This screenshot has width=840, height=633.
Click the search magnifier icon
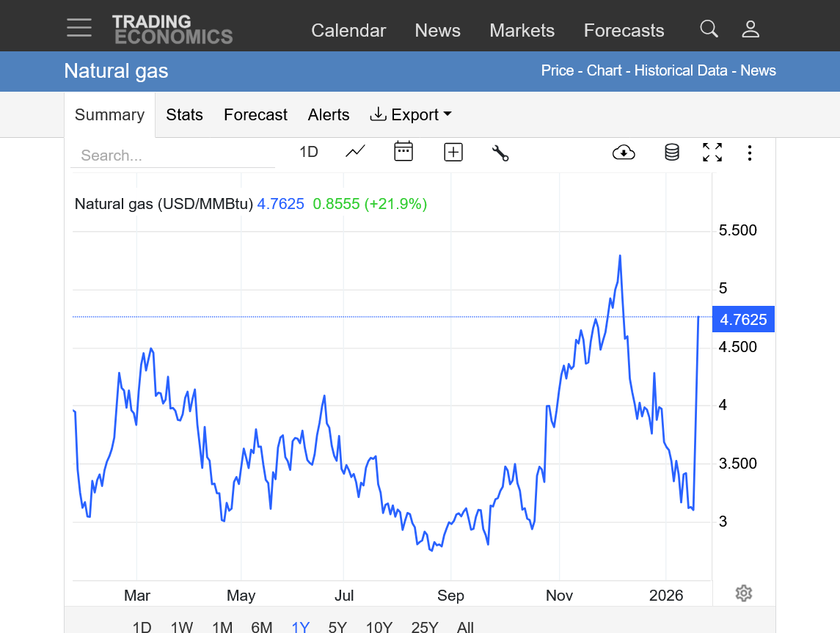709,29
